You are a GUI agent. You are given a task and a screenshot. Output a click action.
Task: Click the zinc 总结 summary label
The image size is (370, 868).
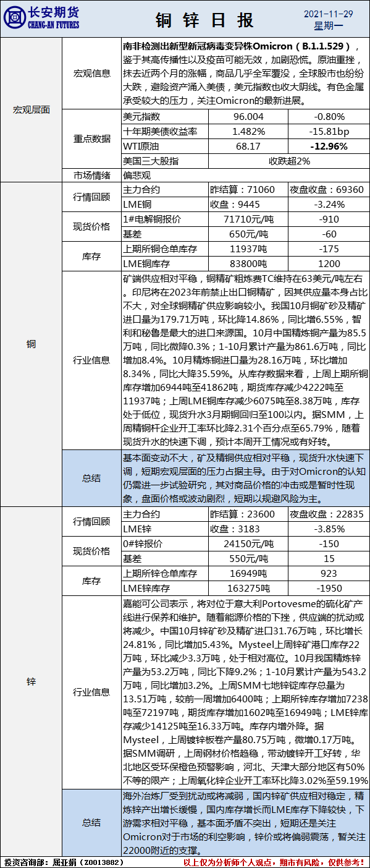(x=92, y=822)
